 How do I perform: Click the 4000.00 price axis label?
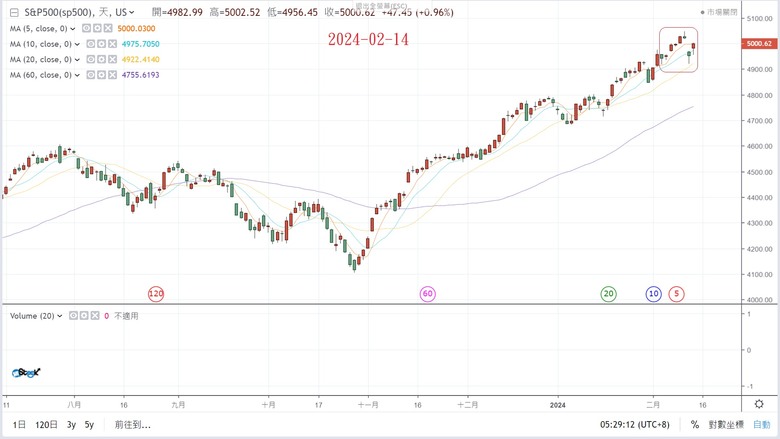point(759,300)
